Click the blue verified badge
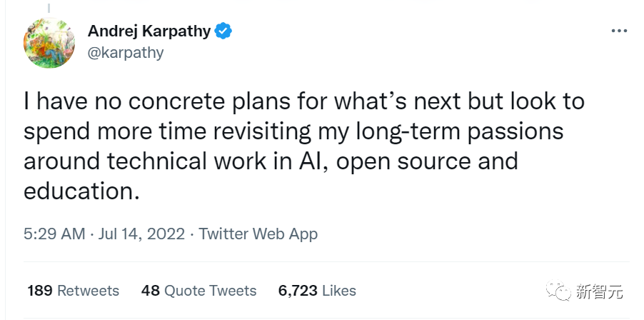The width and height of the screenshot is (644, 320). 223,31
